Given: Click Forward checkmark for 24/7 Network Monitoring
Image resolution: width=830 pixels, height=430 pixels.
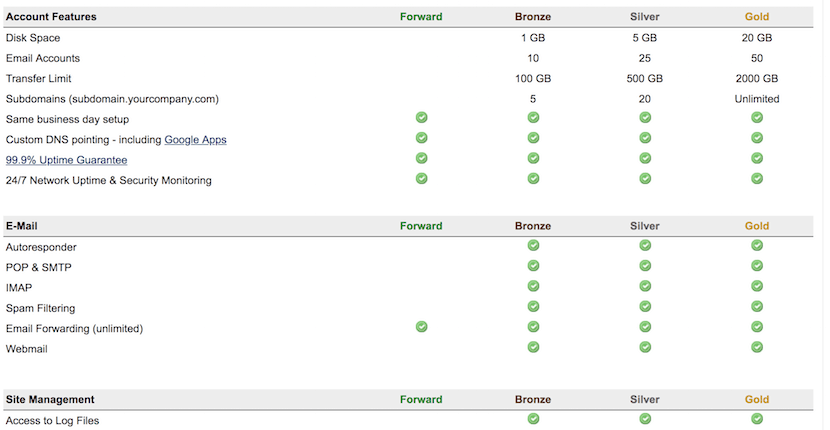Looking at the screenshot, I should pos(421,178).
